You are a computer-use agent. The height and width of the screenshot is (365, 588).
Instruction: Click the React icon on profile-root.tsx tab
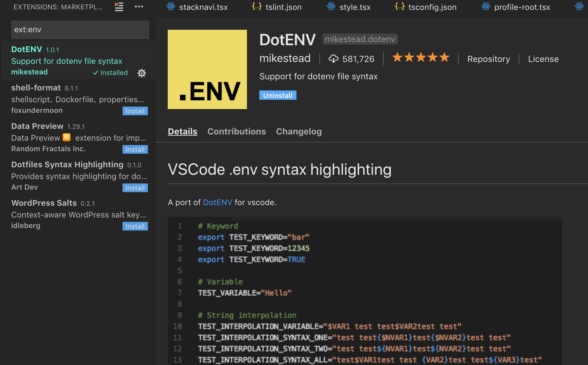click(486, 7)
